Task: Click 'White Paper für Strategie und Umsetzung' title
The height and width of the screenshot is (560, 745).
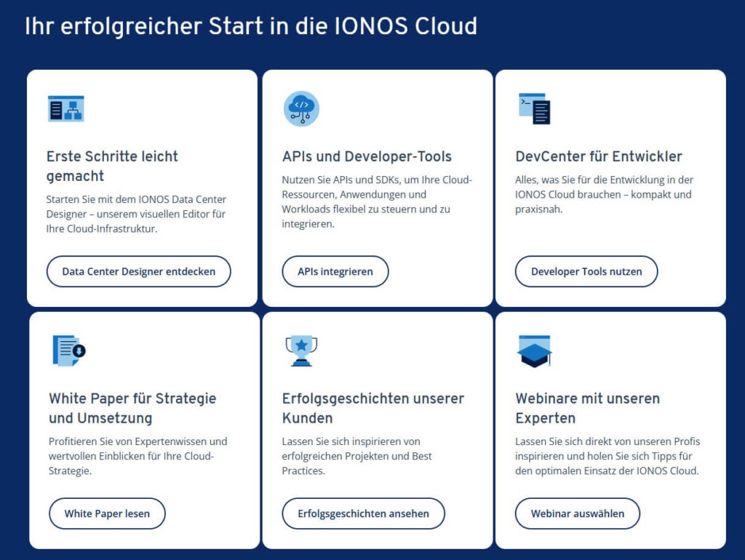Action: point(132,408)
